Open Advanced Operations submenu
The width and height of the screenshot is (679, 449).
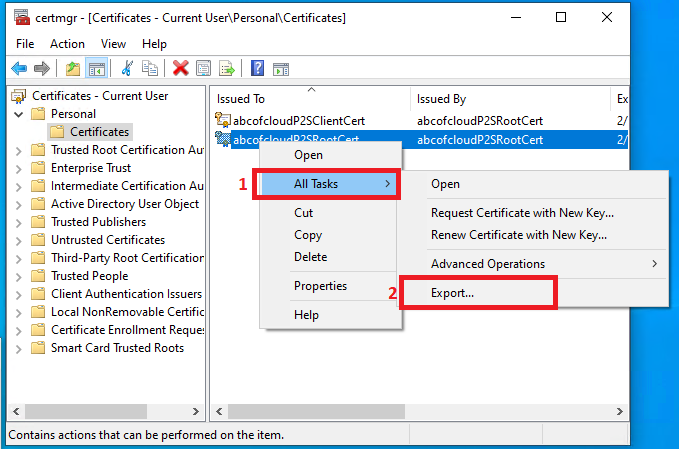pyautogui.click(x=546, y=264)
